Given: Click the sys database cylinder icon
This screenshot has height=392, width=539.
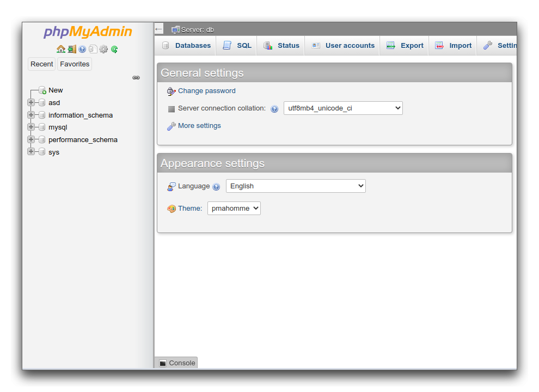Looking at the screenshot, I should [x=42, y=152].
